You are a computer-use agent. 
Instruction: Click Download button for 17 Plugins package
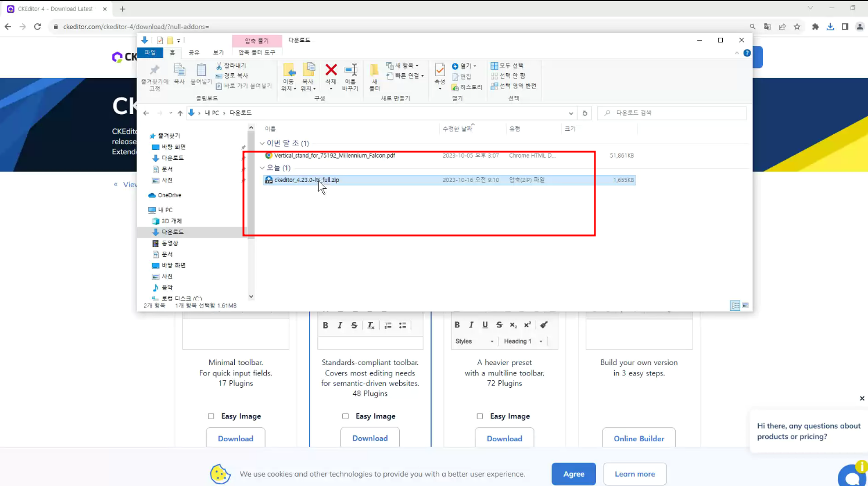point(235,438)
